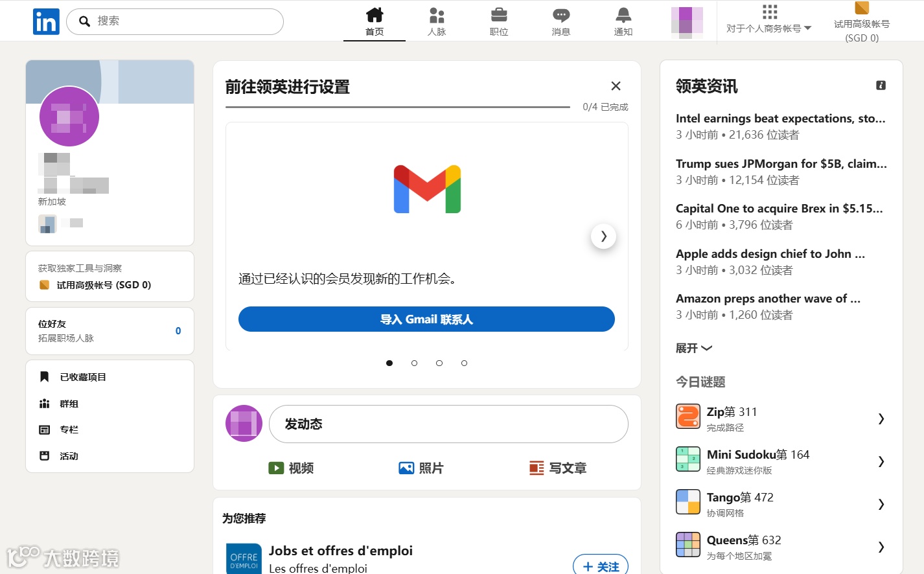Expand the 对于个人商务帐号 apps dropdown

point(769,29)
